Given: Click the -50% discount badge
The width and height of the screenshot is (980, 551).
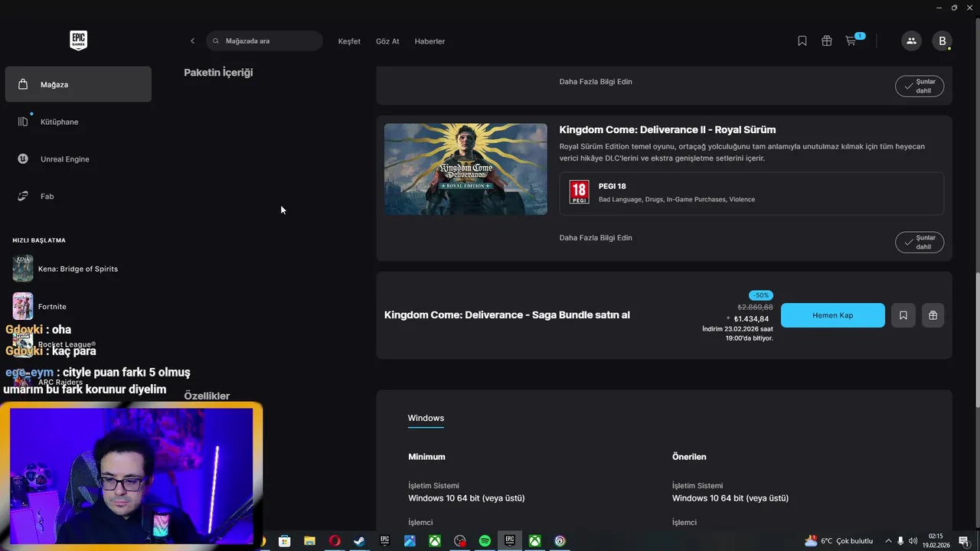Looking at the screenshot, I should [x=761, y=295].
